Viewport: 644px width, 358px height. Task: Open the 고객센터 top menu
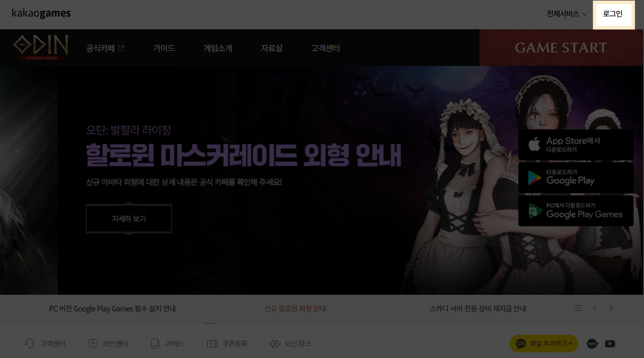pyautogui.click(x=325, y=48)
